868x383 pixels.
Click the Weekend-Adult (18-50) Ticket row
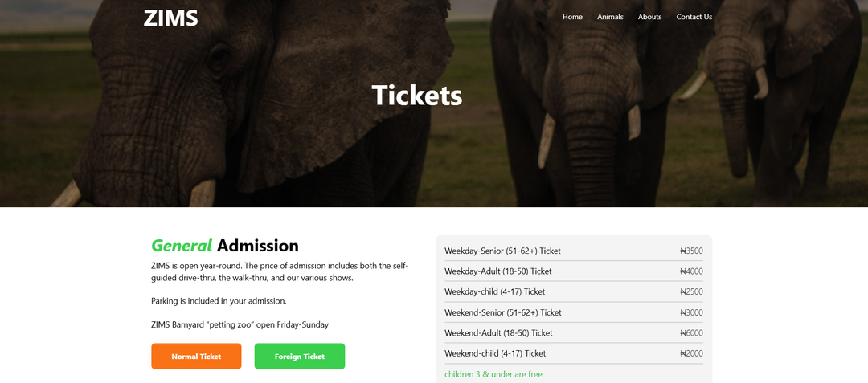pyautogui.click(x=574, y=333)
